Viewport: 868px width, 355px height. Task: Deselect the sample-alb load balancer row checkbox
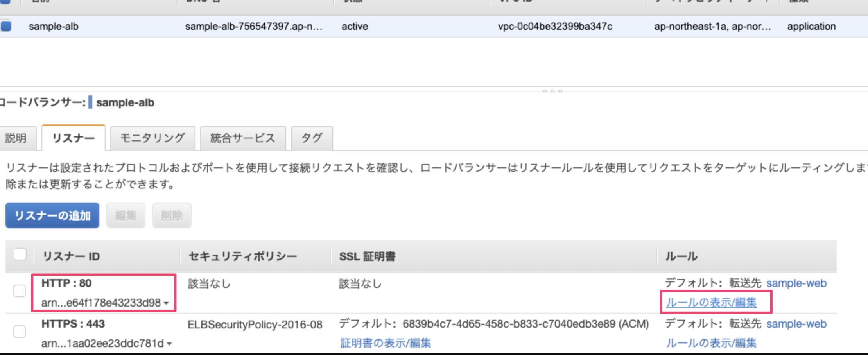click(x=6, y=26)
